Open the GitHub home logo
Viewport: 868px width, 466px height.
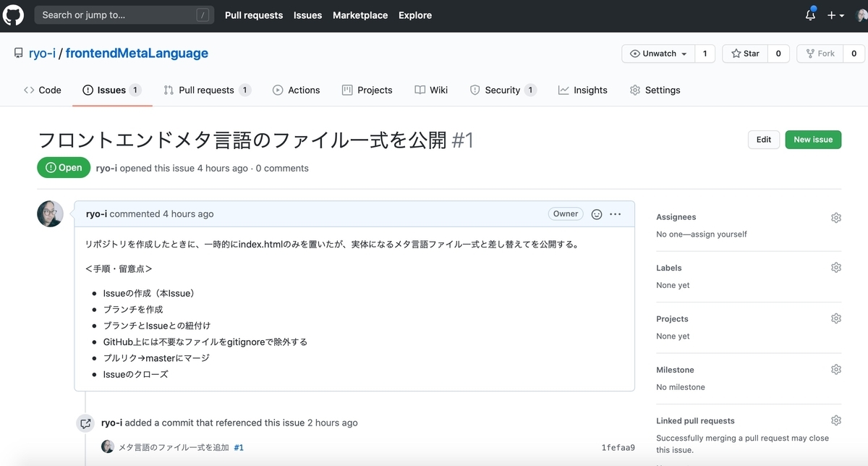(x=14, y=14)
